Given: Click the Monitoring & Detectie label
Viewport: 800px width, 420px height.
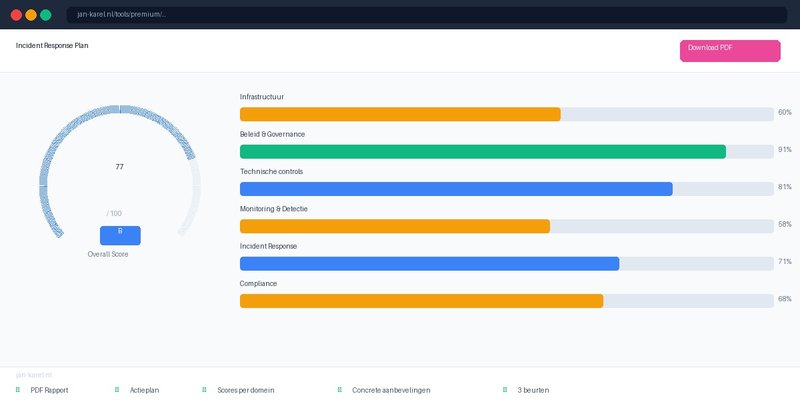Looking at the screenshot, I should pos(274,209).
